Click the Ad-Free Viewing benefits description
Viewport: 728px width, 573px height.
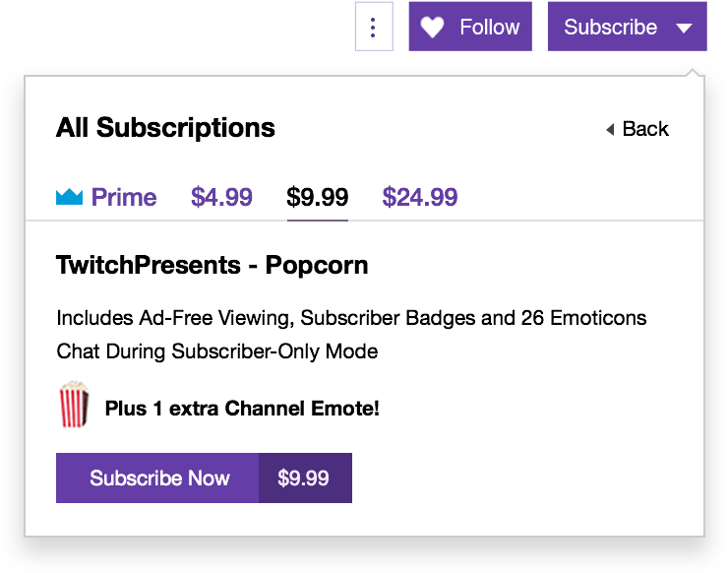pos(351,318)
